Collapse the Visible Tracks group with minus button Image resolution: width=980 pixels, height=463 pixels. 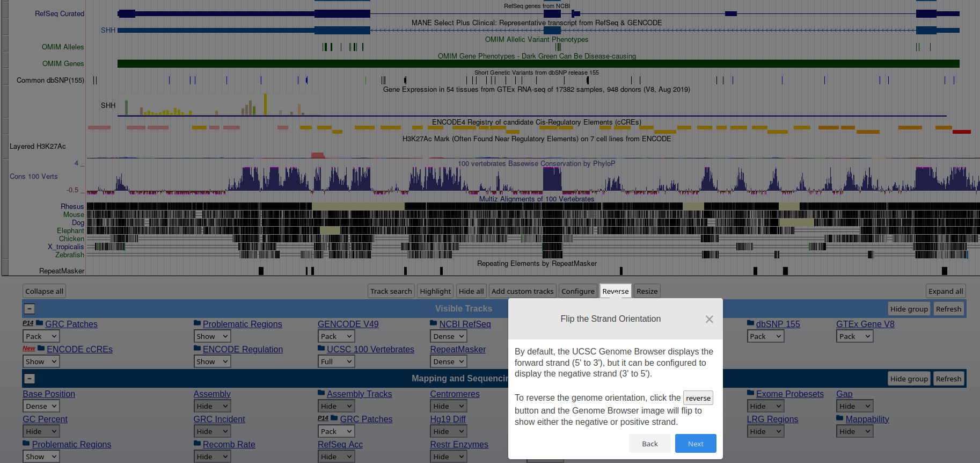30,309
